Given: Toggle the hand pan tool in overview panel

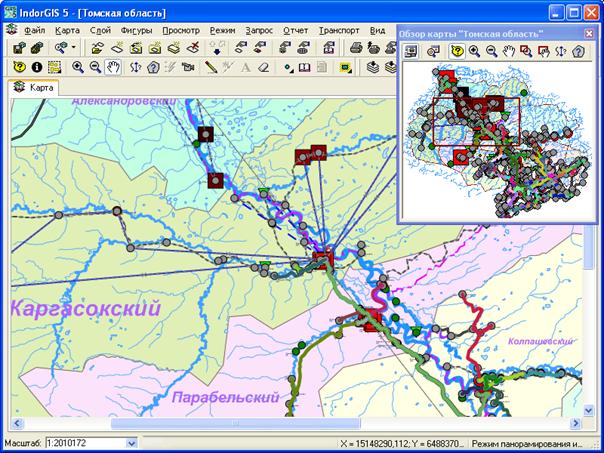Looking at the screenshot, I should [x=509, y=51].
